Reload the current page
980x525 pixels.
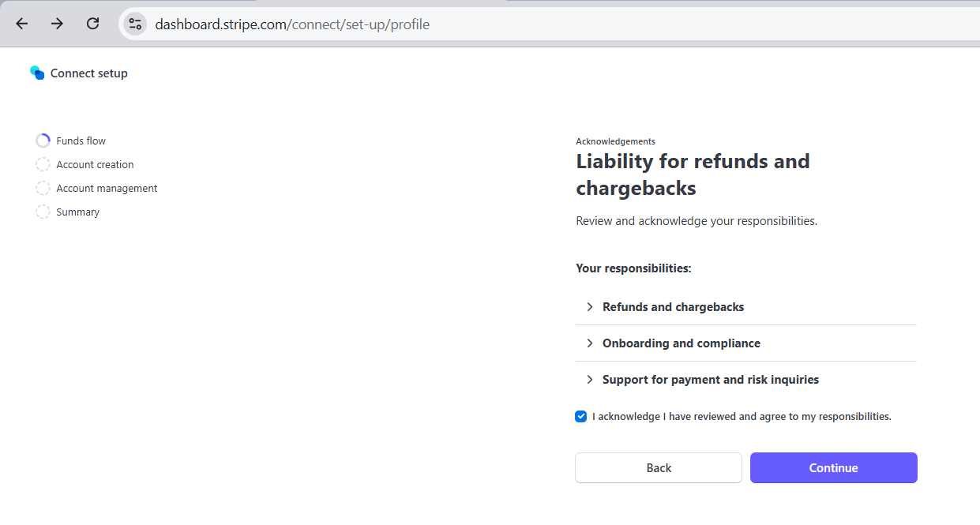92,24
